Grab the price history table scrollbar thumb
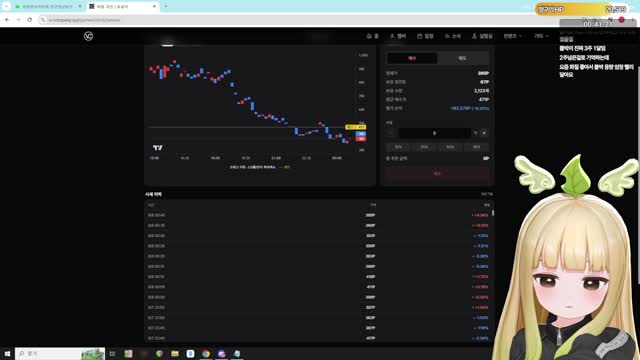 pyautogui.click(x=493, y=213)
